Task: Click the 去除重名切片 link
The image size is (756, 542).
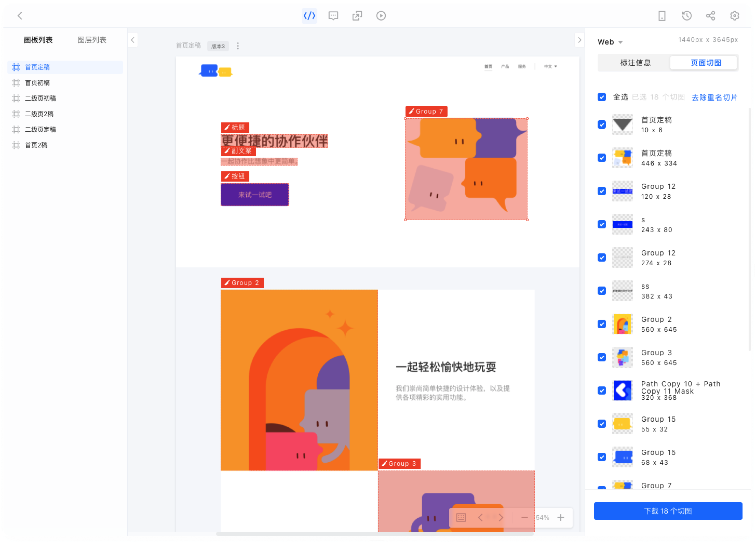Action: tap(714, 97)
